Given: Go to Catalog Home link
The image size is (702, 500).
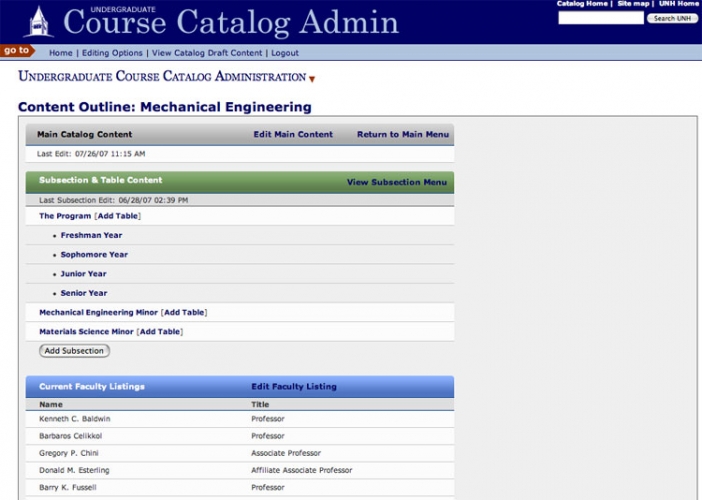Looking at the screenshot, I should pos(582,4).
